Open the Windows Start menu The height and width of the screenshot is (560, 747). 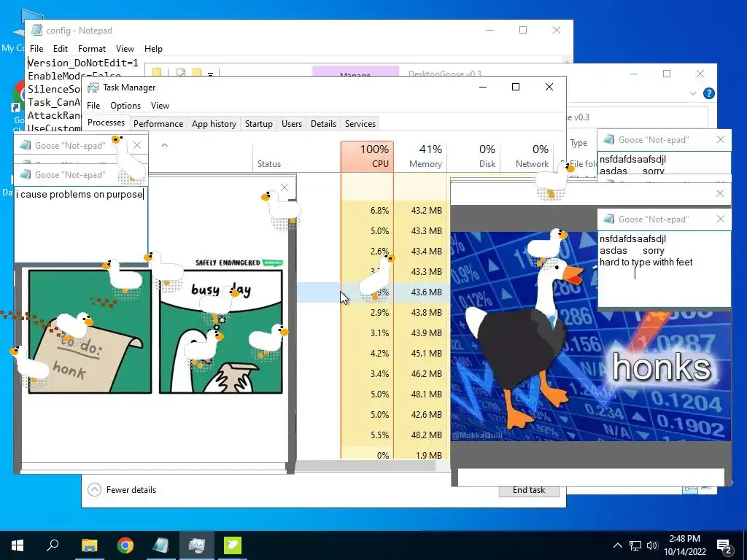click(x=18, y=545)
